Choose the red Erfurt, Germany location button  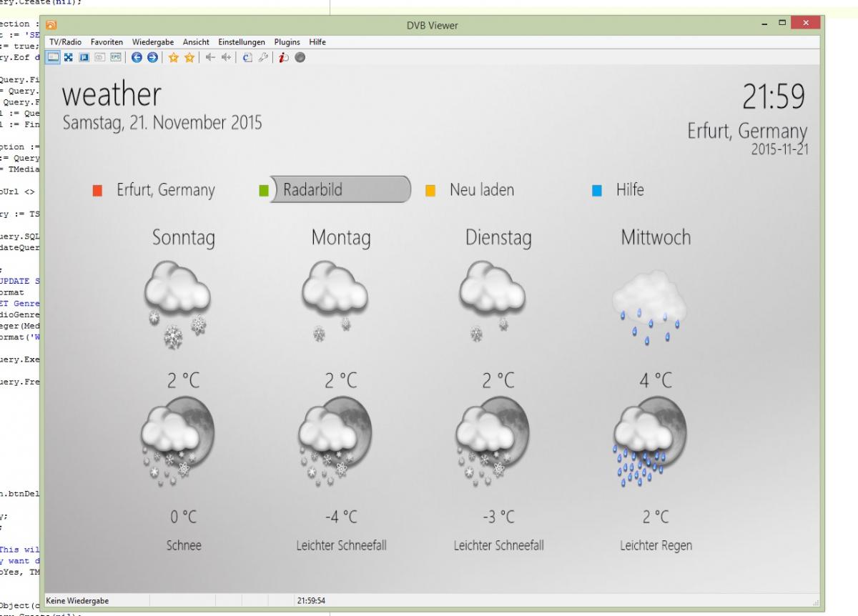click(154, 190)
